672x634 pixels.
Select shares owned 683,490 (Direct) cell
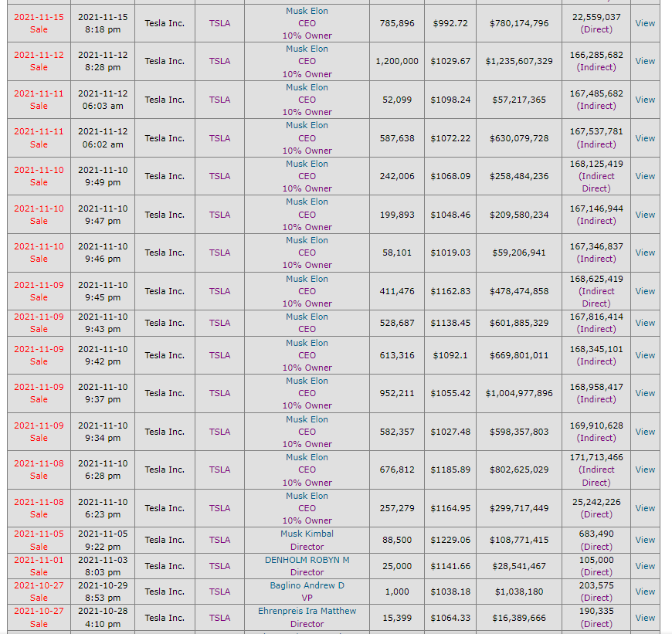(x=596, y=540)
